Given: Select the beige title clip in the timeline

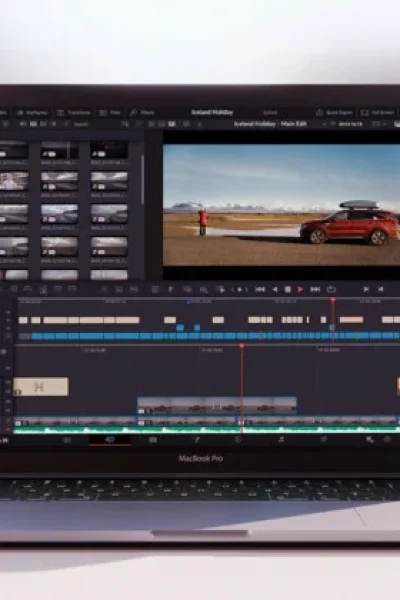Looking at the screenshot, I should [x=41, y=386].
